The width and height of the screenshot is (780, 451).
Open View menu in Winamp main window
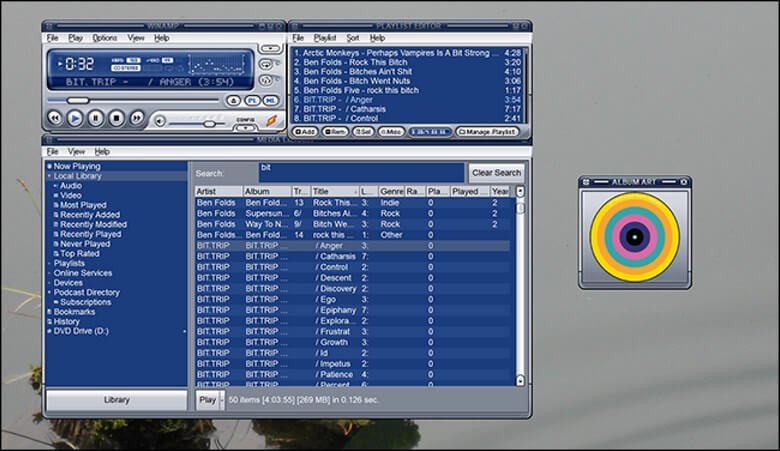(135, 38)
